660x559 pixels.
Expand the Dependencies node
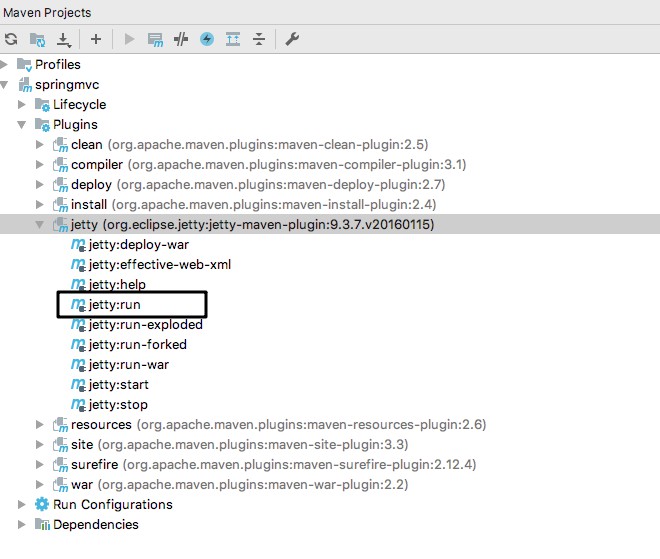pyautogui.click(x=22, y=524)
